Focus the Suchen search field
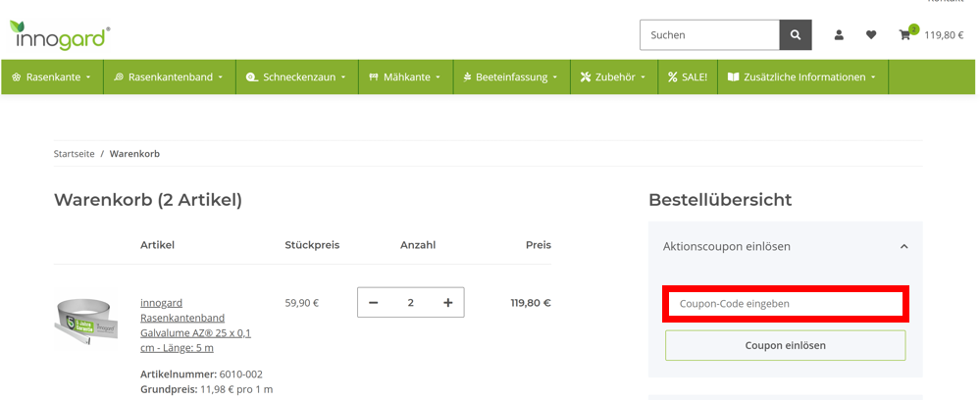 pos(709,35)
